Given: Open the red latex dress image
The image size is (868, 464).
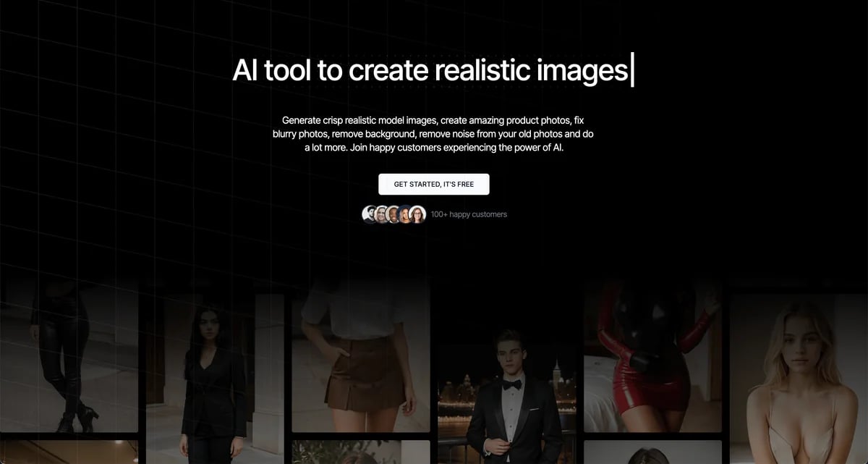Looking at the screenshot, I should point(652,356).
